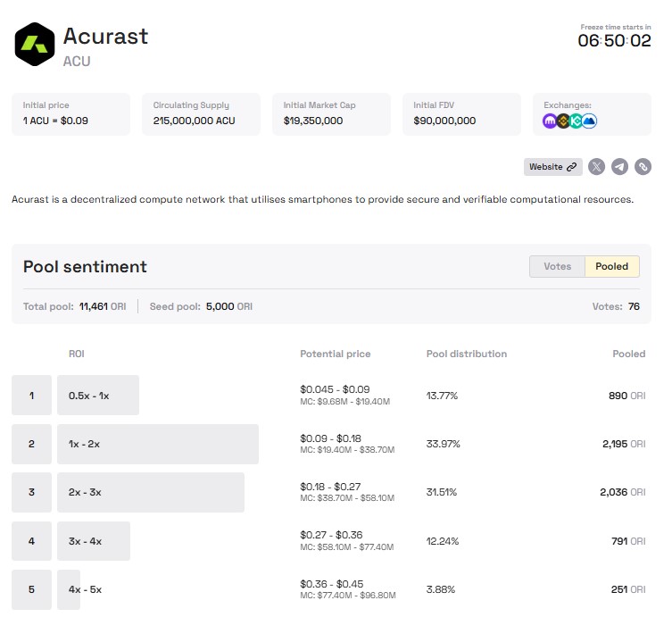
Task: Click the Initial price card showing $0.09
Action: [x=71, y=114]
